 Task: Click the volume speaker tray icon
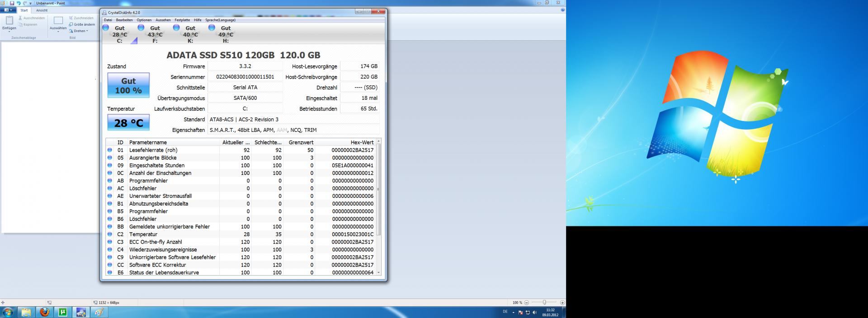(x=535, y=313)
